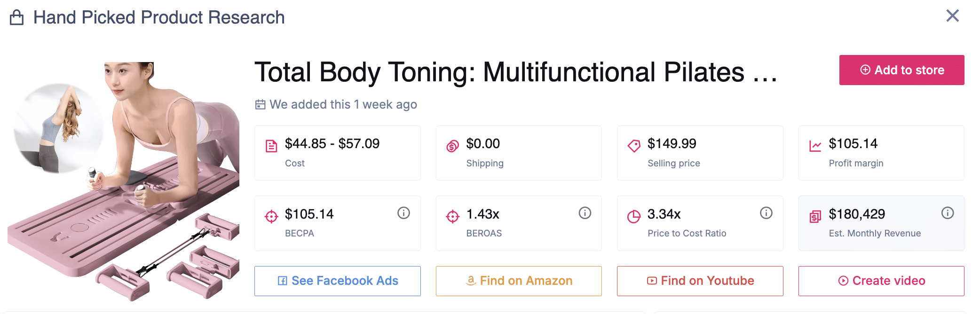Click the shopping bag header icon
Viewport: 980px width, 314px height.
click(x=17, y=17)
